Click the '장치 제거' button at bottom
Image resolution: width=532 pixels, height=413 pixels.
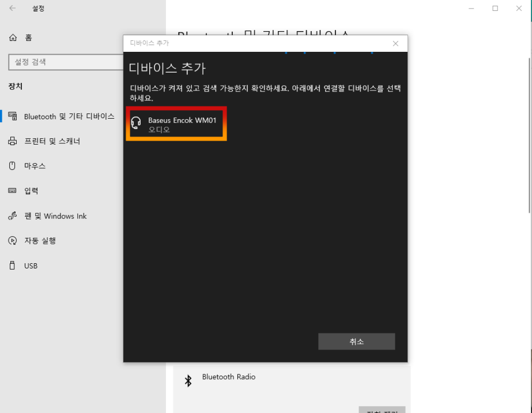coord(382,410)
